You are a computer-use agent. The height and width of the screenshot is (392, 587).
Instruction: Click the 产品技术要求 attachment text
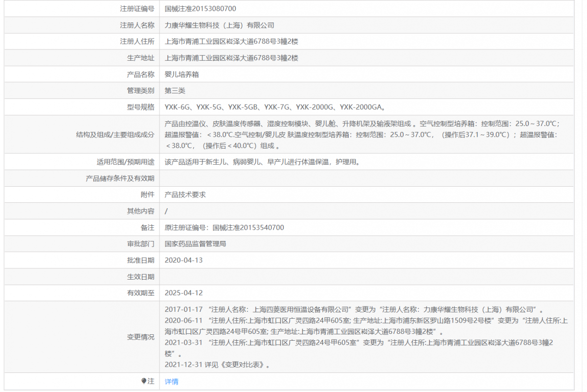(x=185, y=195)
